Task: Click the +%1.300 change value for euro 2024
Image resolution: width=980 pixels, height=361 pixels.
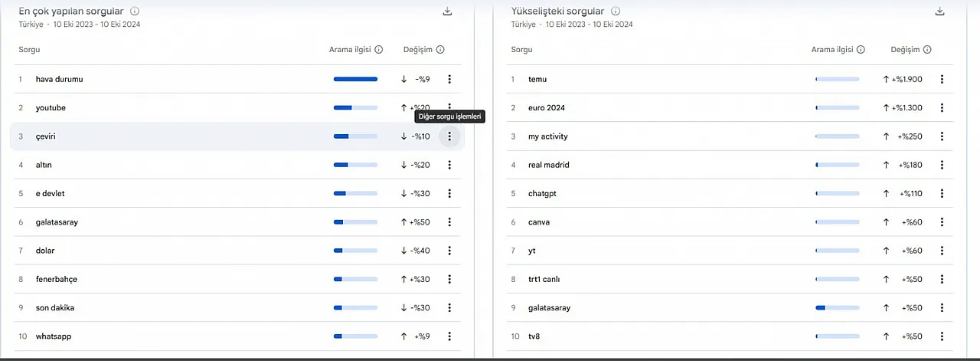Action: coord(907,107)
